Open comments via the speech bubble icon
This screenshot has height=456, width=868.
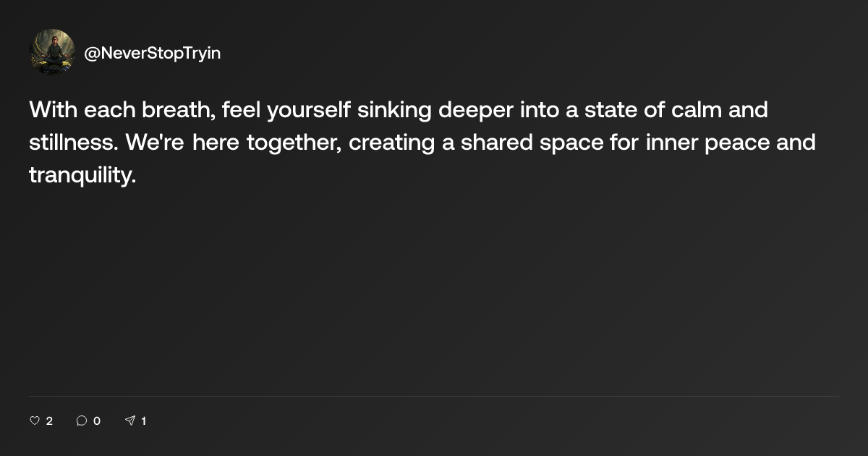[82, 421]
